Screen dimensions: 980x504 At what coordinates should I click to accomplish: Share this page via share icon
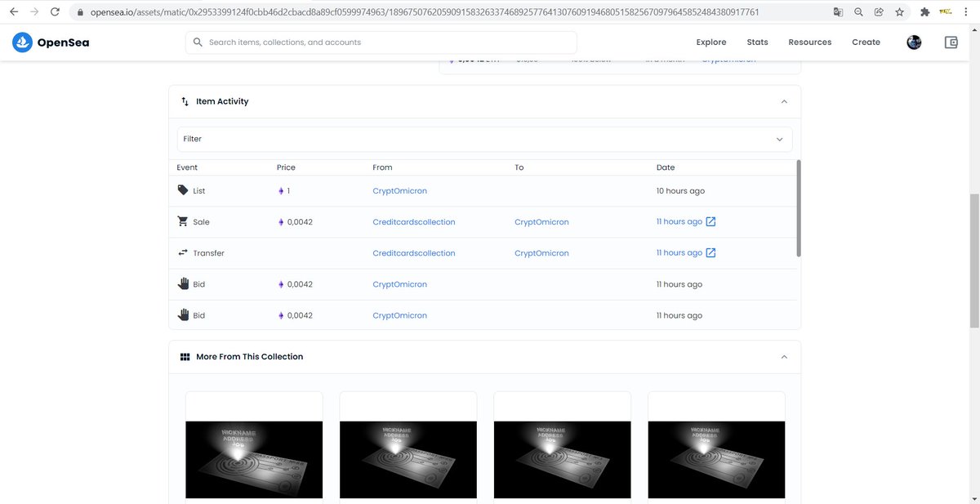click(x=879, y=12)
